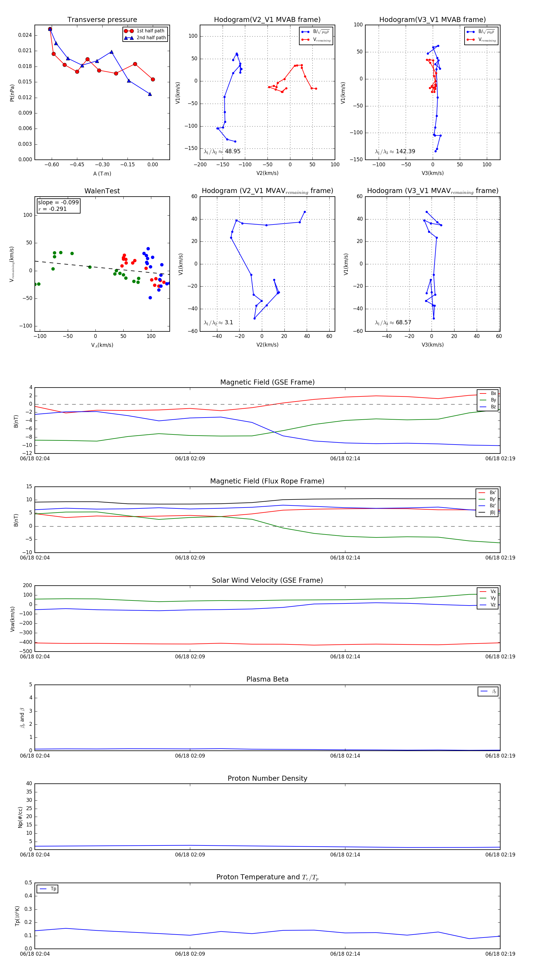This screenshot has width=535, height=980.
Task: Click the eigenvalue ratio 142.39 annotation
Action: (395, 151)
